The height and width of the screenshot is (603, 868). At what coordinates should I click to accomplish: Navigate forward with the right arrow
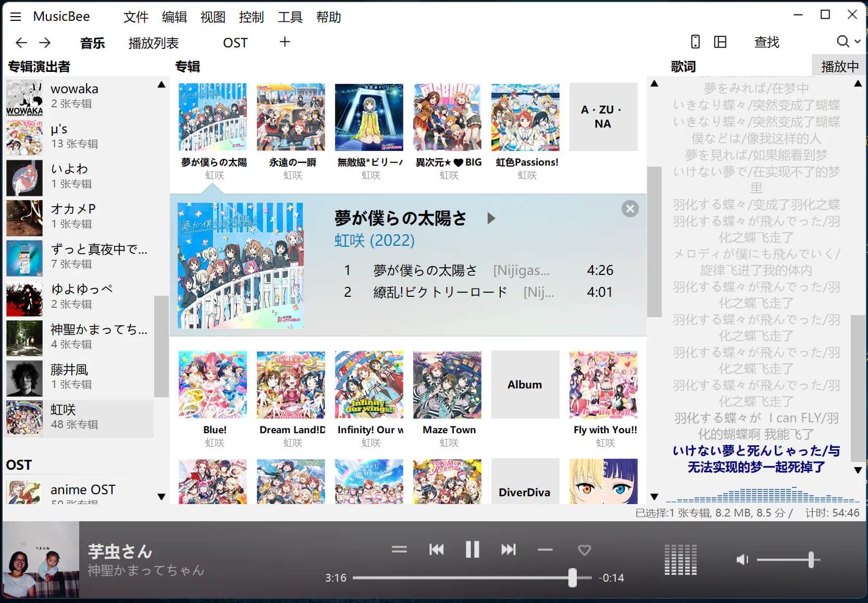pyautogui.click(x=45, y=43)
